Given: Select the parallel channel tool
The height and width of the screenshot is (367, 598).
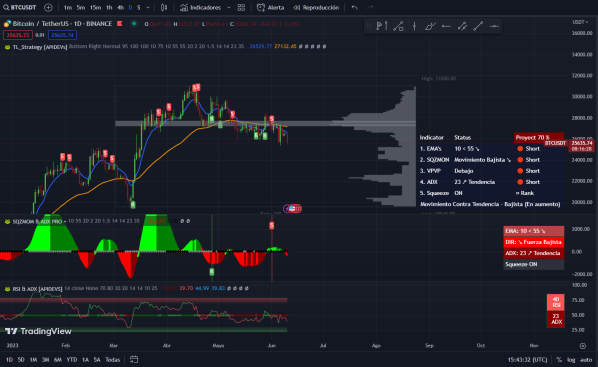Looking at the screenshot, I should 462,26.
